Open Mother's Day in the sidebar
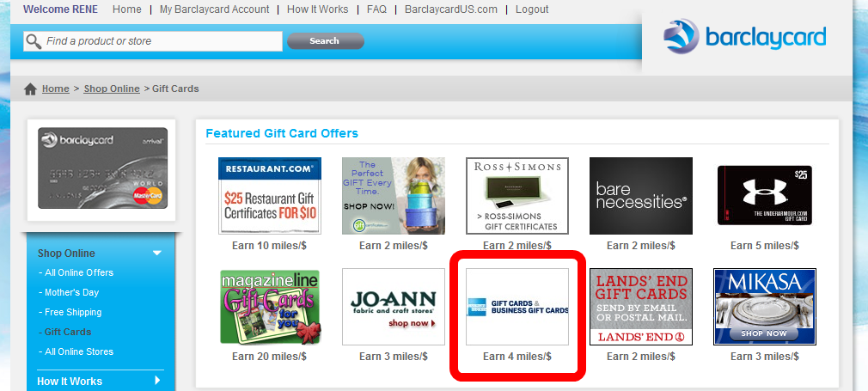The height and width of the screenshot is (391, 868). (69, 292)
